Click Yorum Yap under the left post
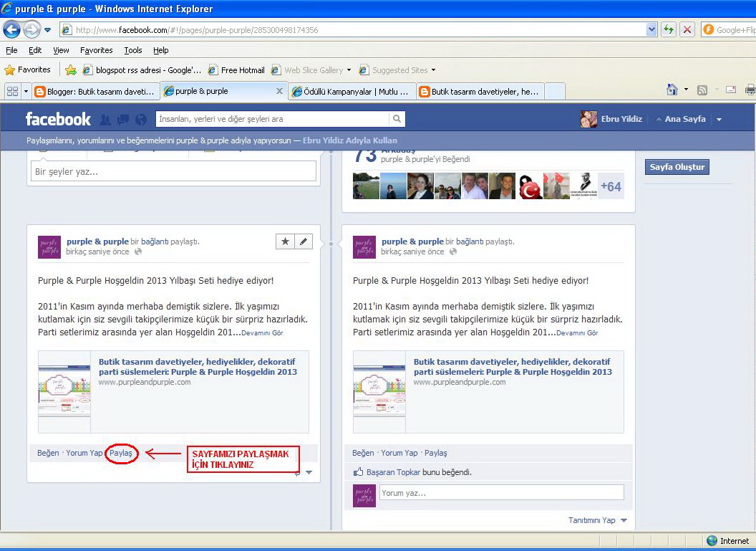The height and width of the screenshot is (551, 756). tap(84, 453)
